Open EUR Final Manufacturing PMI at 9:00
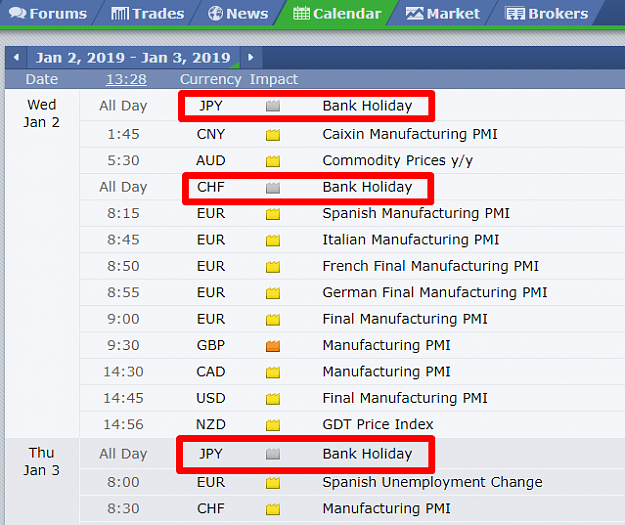625x525 pixels. pyautogui.click(x=405, y=319)
